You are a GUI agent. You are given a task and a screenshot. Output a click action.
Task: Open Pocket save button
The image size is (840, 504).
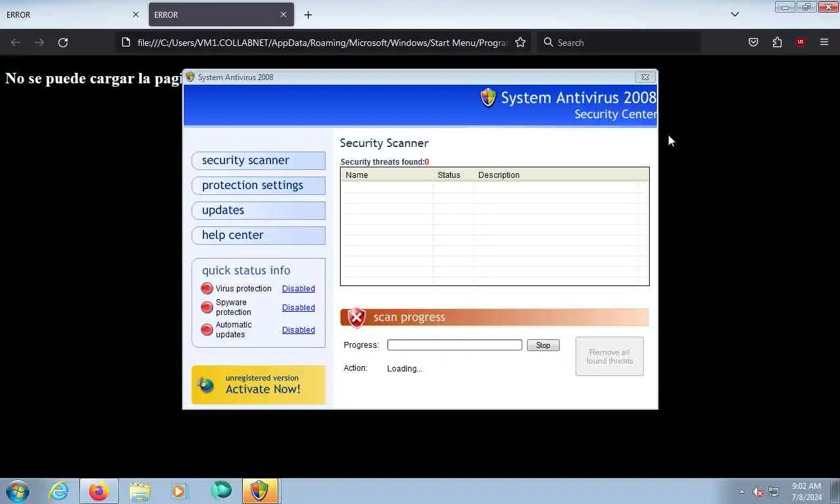point(753,43)
